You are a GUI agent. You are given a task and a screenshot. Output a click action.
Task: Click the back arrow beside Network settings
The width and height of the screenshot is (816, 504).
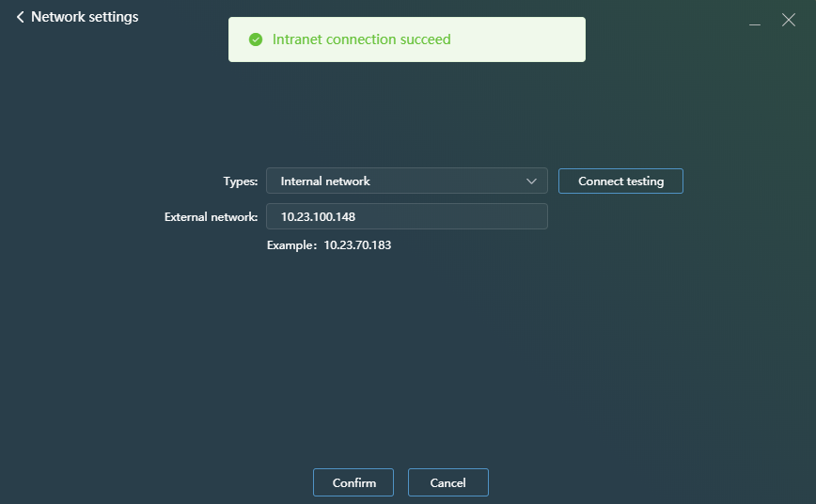[20, 17]
